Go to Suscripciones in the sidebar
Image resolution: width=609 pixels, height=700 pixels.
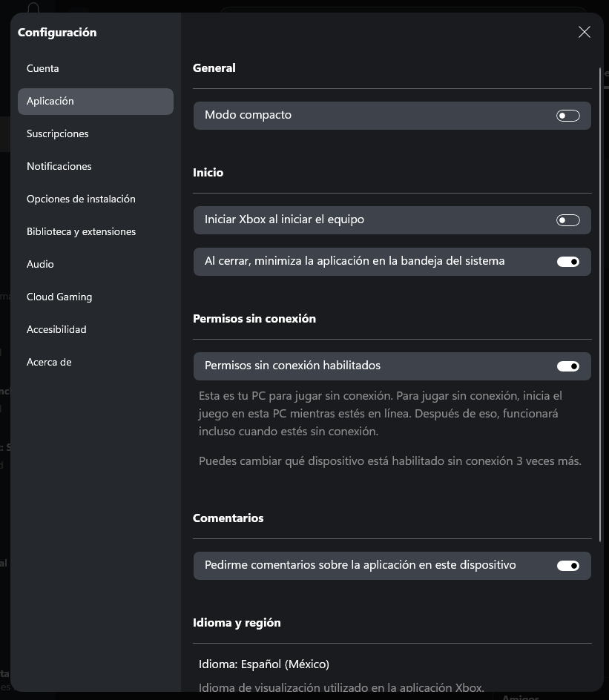coord(58,133)
